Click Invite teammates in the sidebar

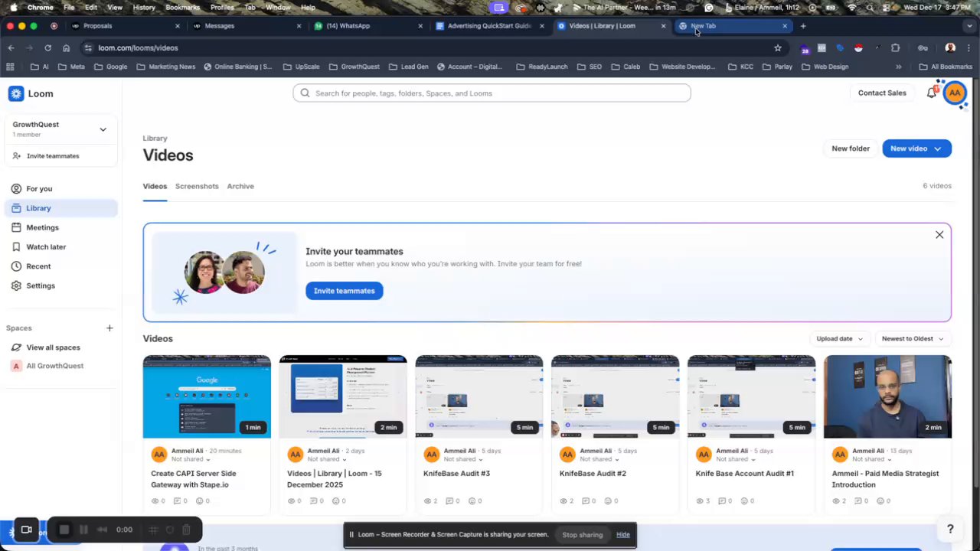click(53, 156)
